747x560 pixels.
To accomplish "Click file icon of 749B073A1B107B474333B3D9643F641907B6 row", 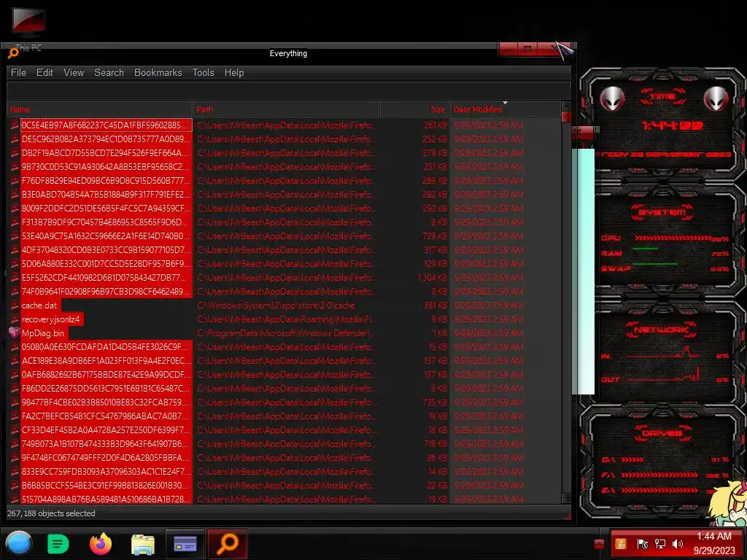I will coord(15,443).
